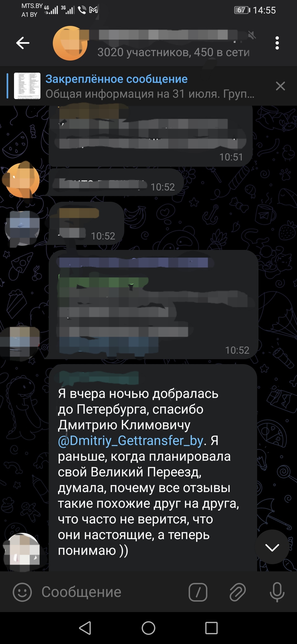Tap the back arrow to leave chat
The image size is (297, 644).
coord(23,43)
